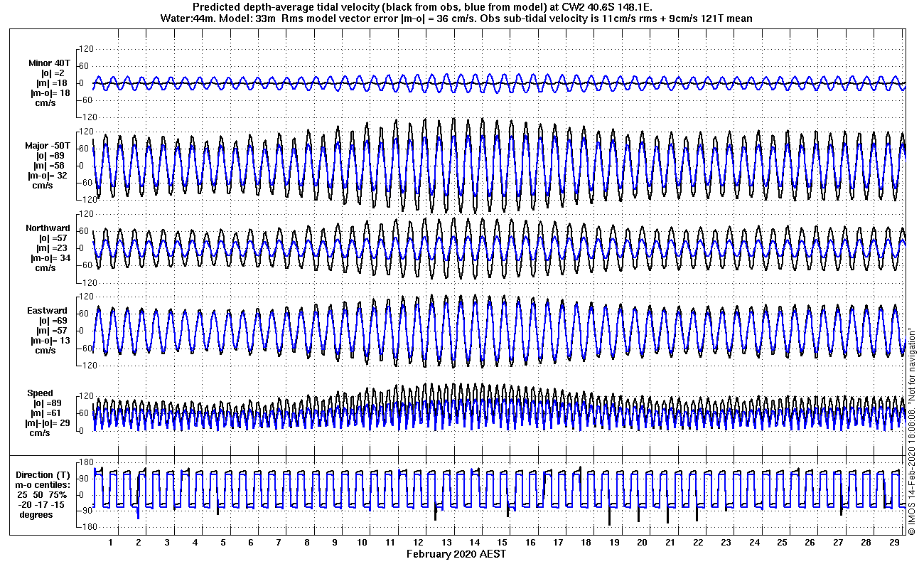Select the 'Minor 40T' panel label

pyautogui.click(x=49, y=63)
